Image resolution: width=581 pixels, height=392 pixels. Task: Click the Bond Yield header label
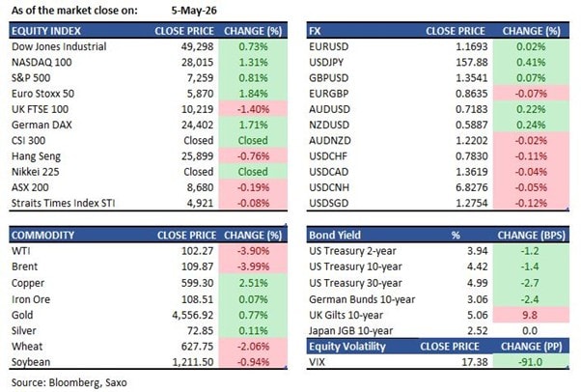tap(335, 236)
